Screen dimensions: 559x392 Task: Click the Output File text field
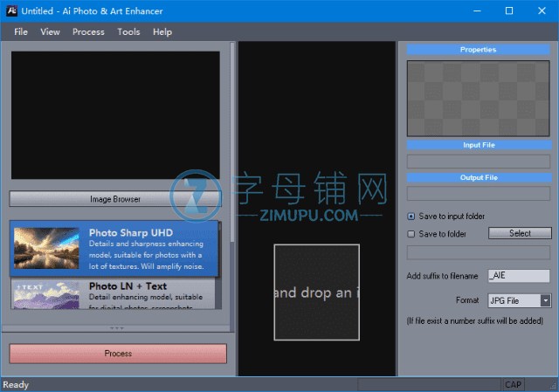pyautogui.click(x=479, y=194)
